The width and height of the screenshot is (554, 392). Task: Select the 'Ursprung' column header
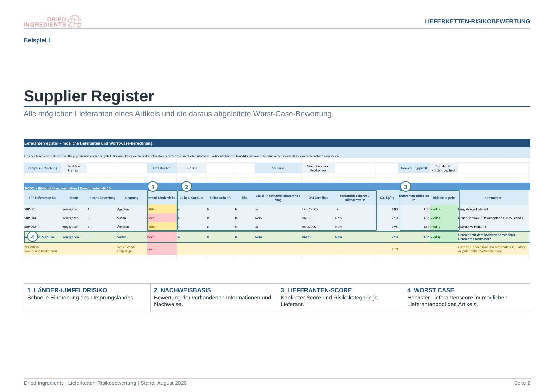point(132,198)
